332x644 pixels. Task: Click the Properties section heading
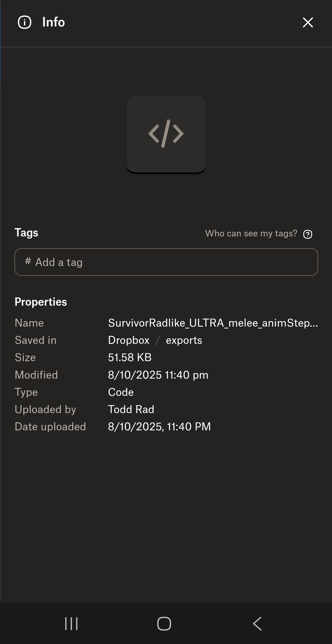coord(41,302)
